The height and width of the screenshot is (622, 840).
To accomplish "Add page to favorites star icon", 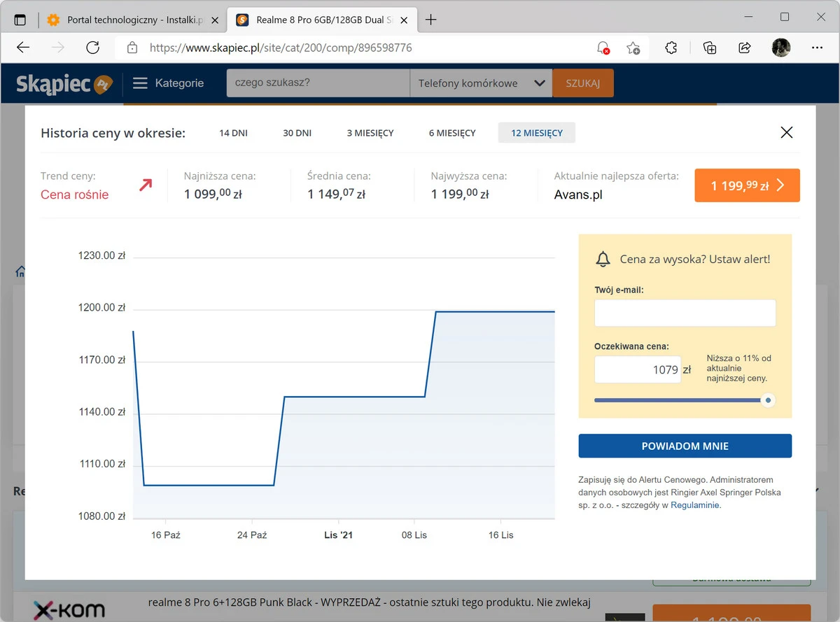I will point(633,48).
